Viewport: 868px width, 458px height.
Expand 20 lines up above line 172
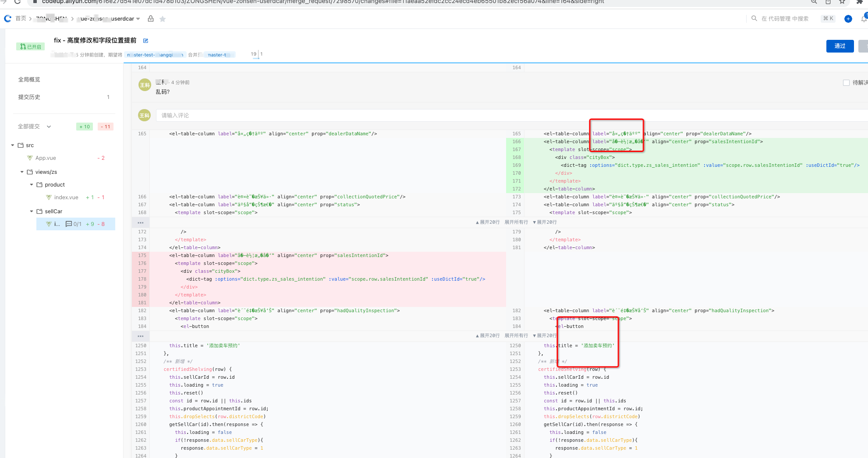tap(488, 222)
